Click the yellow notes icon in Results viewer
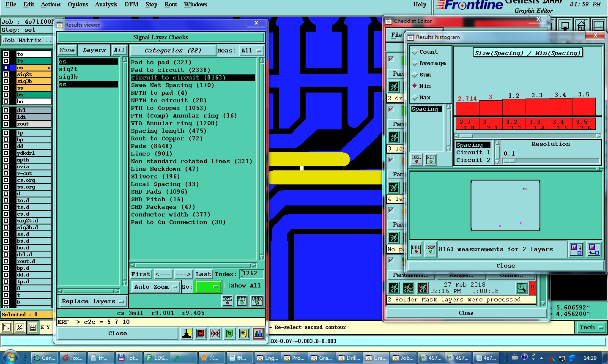The image size is (608, 364). [x=244, y=334]
